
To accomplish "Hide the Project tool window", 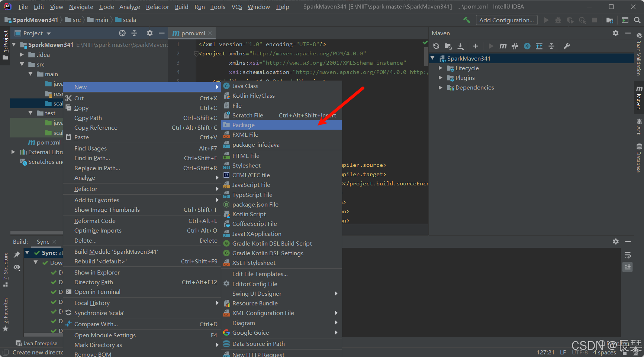I will [x=161, y=33].
